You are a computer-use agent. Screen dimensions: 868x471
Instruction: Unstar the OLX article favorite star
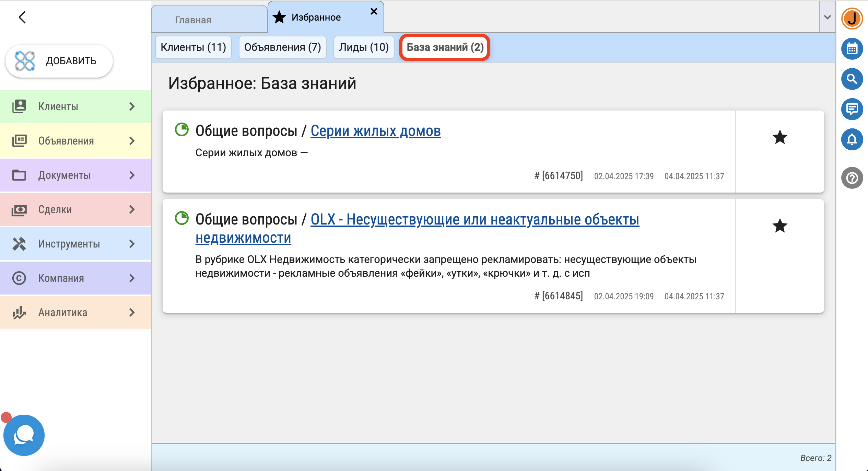(x=779, y=226)
